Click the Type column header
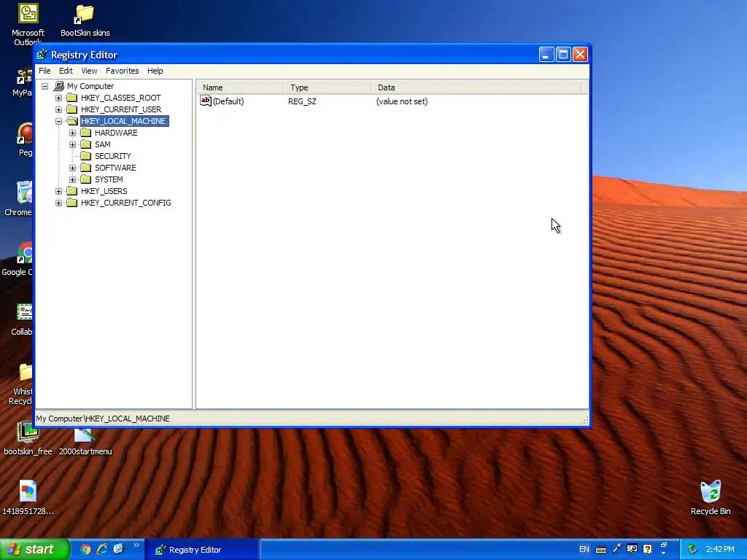 (x=328, y=87)
